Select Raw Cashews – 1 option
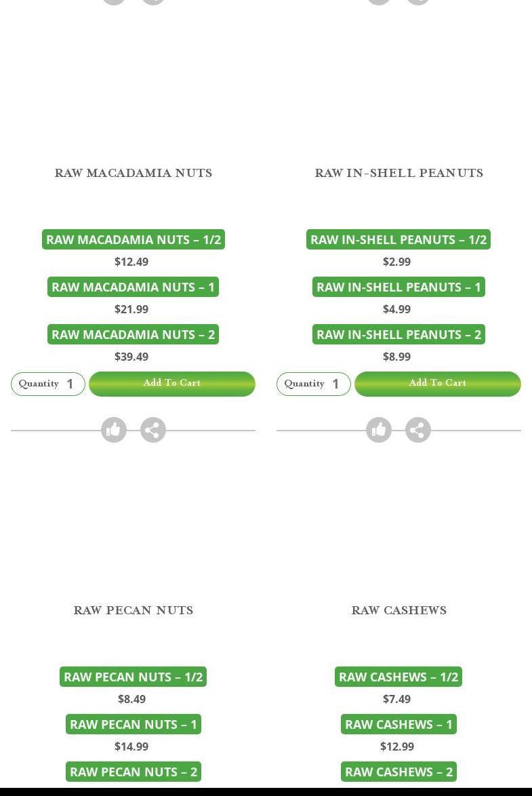 398,724
